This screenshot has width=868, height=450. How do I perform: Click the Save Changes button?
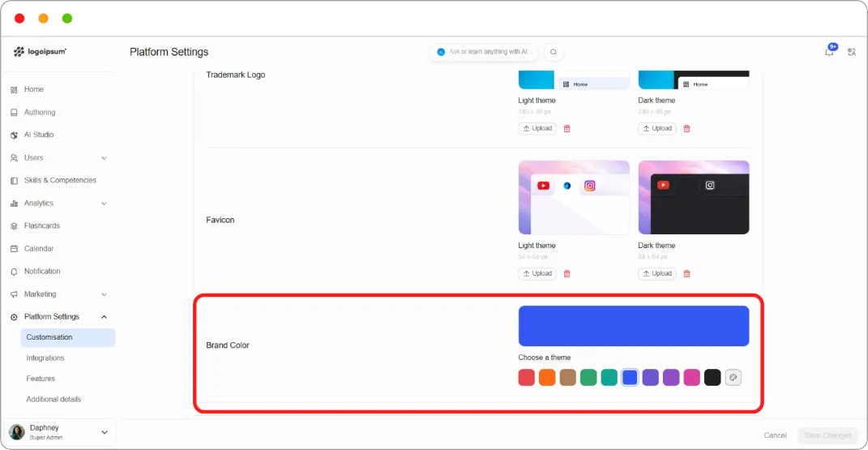click(x=827, y=435)
